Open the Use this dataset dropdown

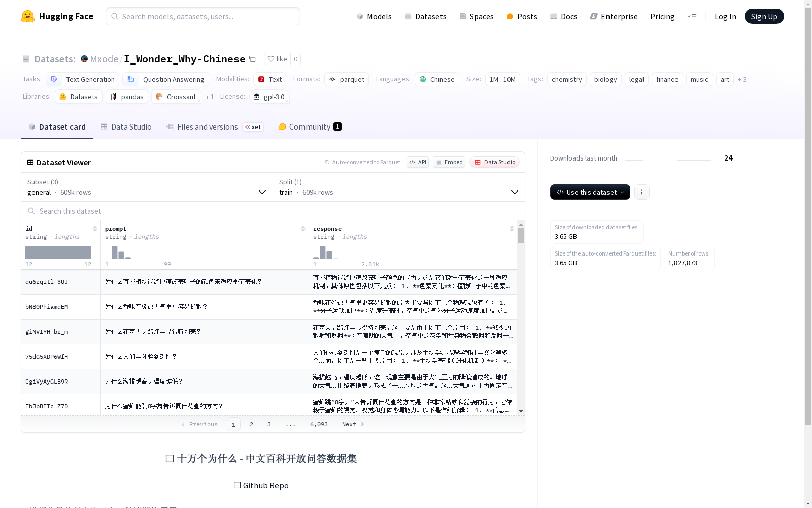tap(590, 192)
